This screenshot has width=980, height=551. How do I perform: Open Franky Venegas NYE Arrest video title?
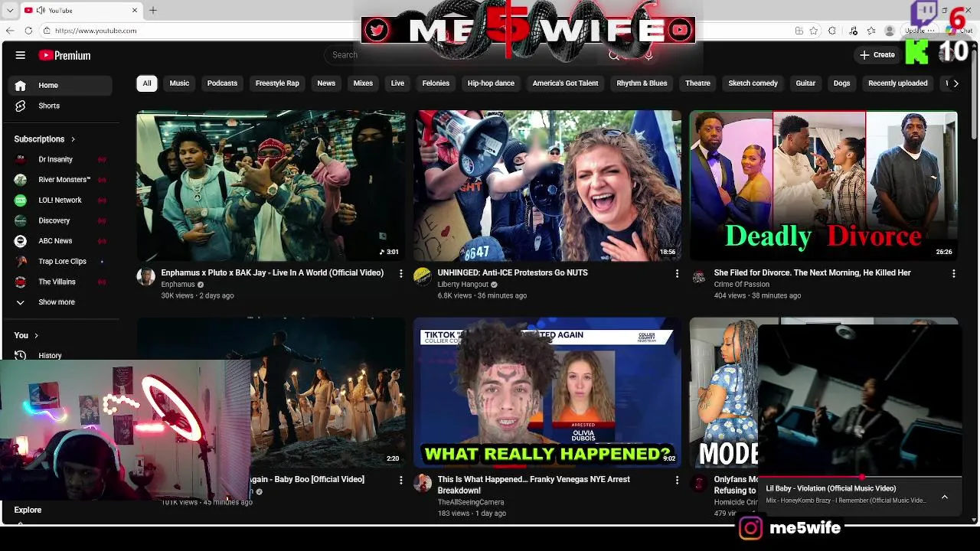coord(534,484)
